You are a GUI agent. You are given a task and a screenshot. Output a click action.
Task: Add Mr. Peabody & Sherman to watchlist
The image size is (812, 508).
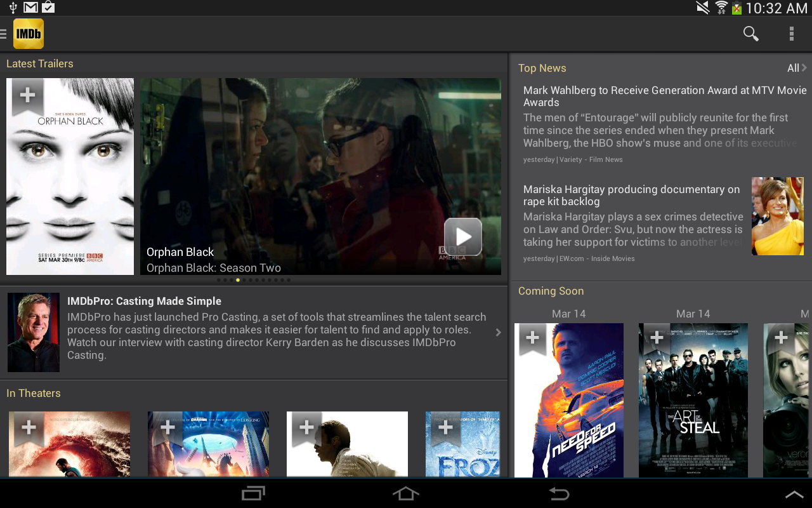point(167,429)
